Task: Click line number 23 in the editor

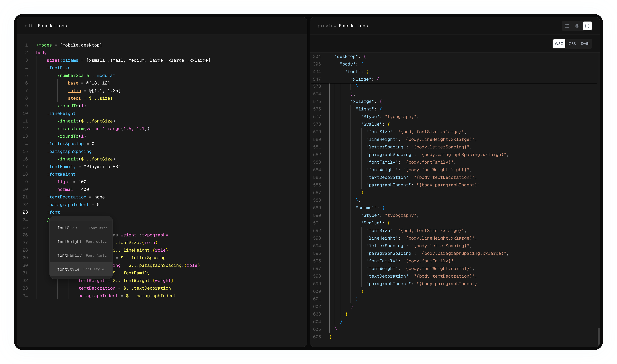Action: point(25,212)
